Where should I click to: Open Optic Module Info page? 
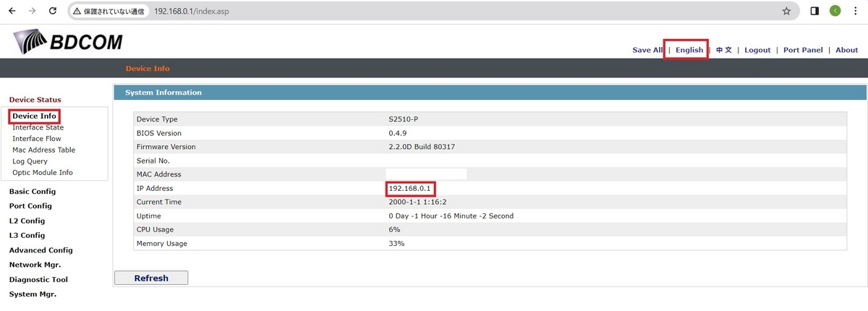pos(42,173)
